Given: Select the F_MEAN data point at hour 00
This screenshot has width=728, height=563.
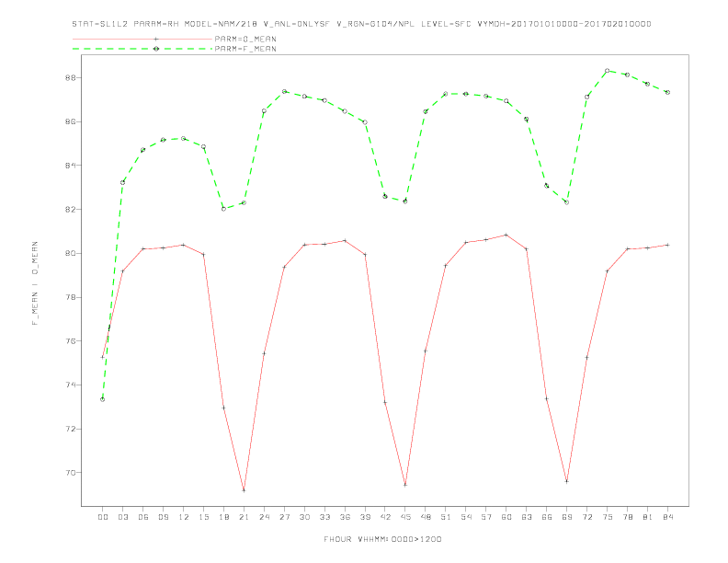Looking at the screenshot, I should pyautogui.click(x=103, y=399).
